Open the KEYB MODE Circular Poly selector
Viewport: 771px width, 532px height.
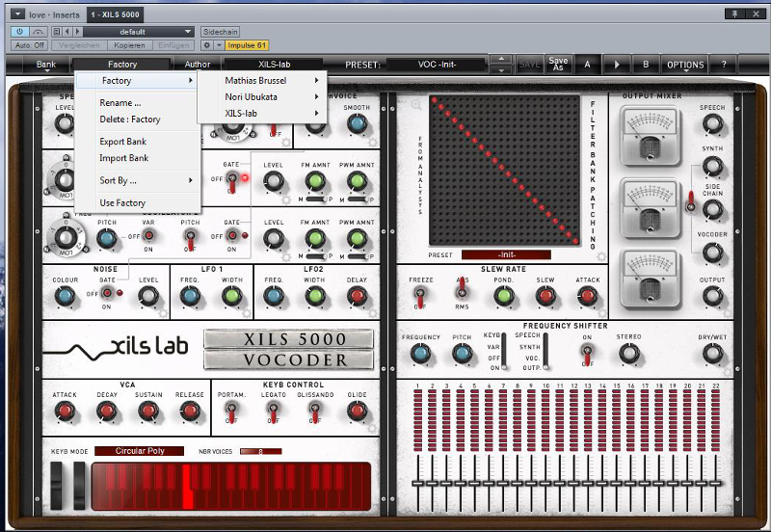click(139, 451)
